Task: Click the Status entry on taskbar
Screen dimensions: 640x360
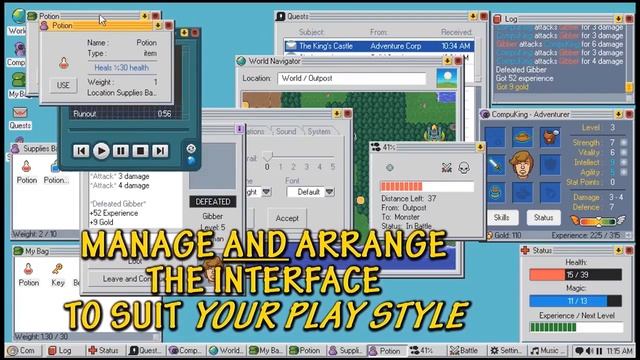Action: pyautogui.click(x=104, y=350)
